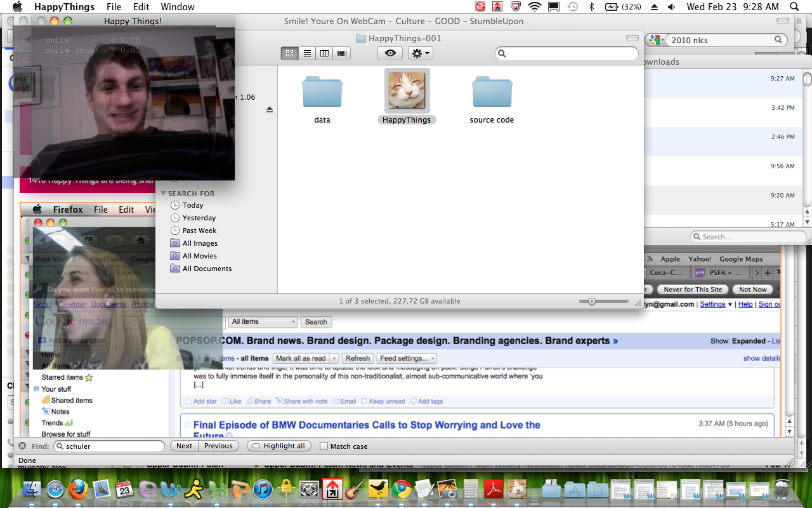This screenshot has width=812, height=508.
Task: Switch Finder to column view
Action: click(x=325, y=53)
